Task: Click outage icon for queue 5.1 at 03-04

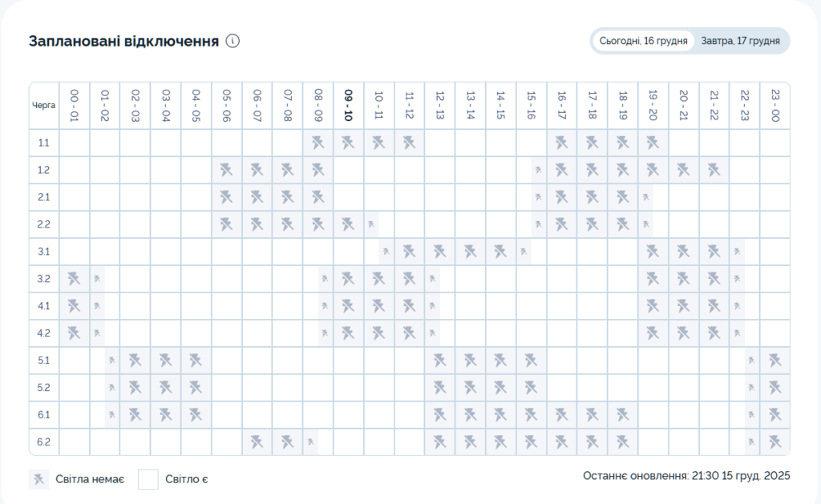Action: coord(166,361)
